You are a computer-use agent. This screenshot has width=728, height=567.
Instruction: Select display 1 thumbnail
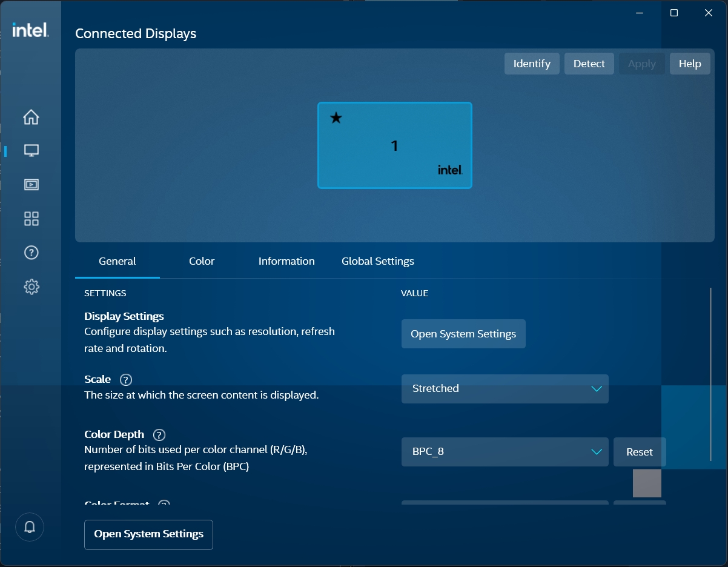[x=395, y=145]
